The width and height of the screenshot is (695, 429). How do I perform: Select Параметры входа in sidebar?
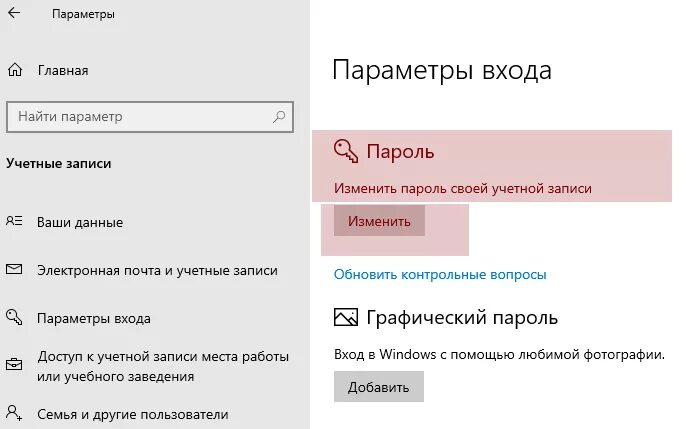[94, 318]
